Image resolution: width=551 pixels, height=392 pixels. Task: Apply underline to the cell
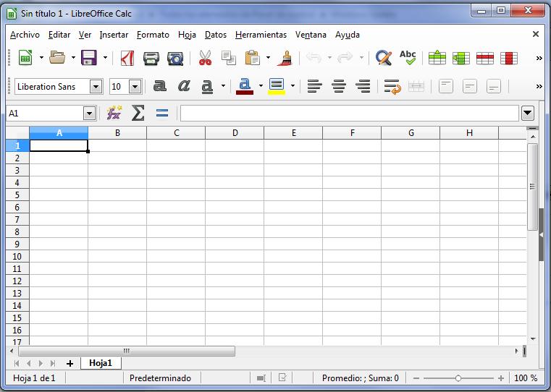(x=207, y=86)
